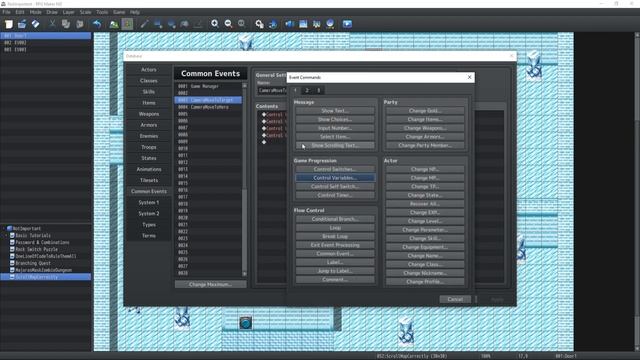Click the Control Switches command button

pyautogui.click(x=335, y=169)
